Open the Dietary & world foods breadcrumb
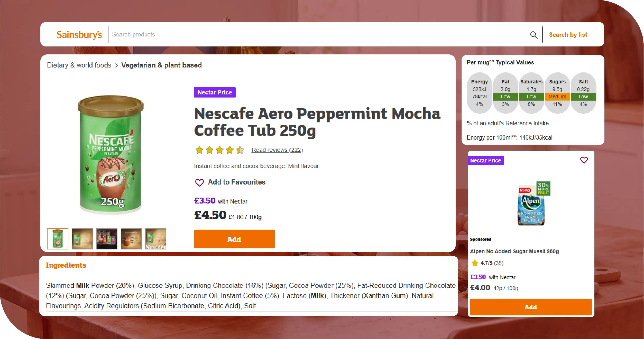This screenshot has height=339, width=644. (79, 65)
